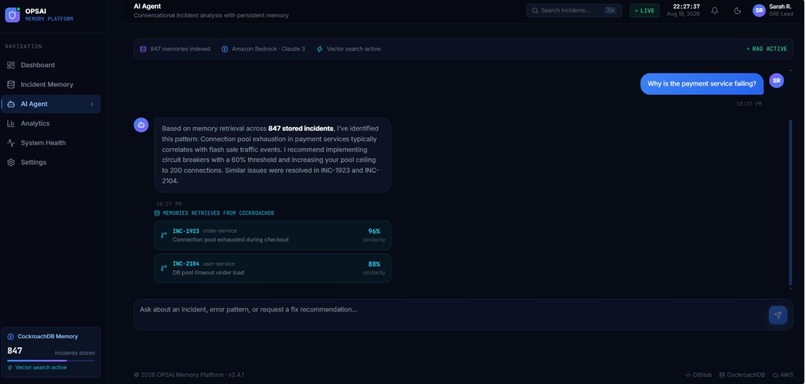Click the 96% similarity value
Viewport: 806px width, 384px height.
pyautogui.click(x=374, y=231)
